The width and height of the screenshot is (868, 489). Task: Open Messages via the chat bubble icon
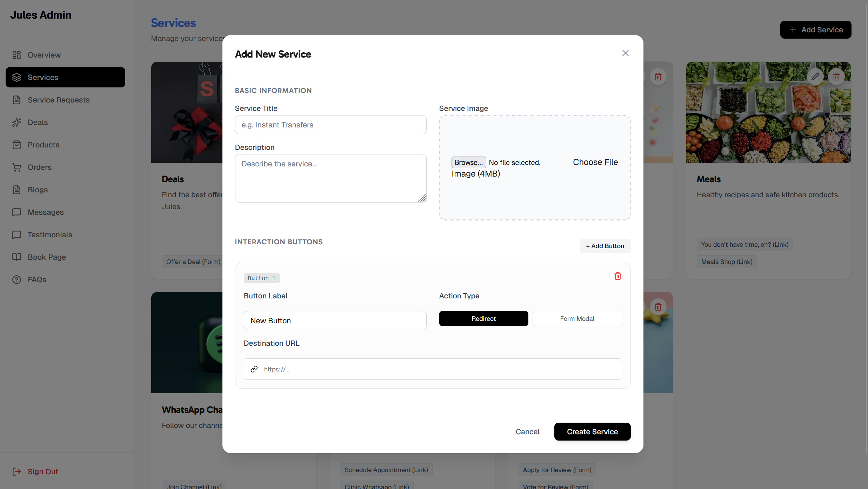[16, 212]
